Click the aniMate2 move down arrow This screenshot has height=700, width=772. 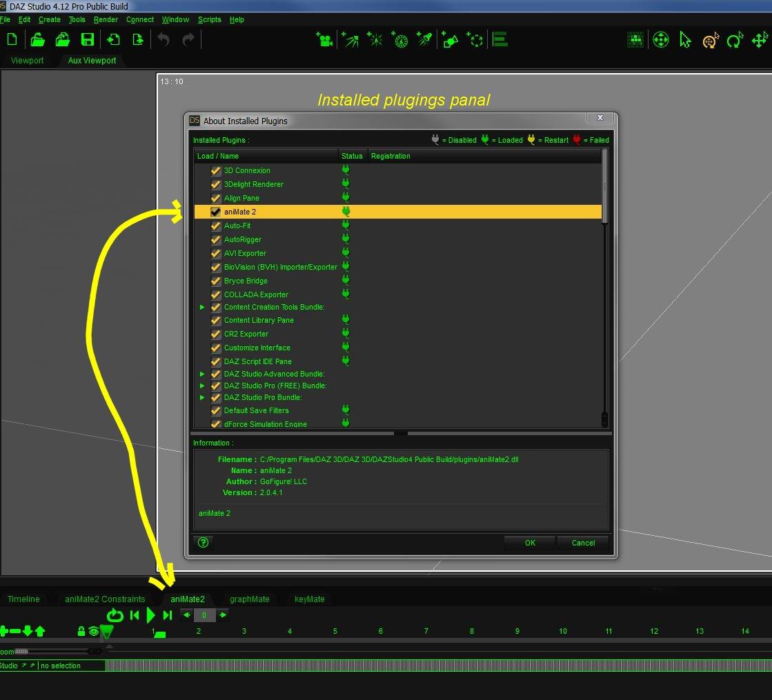coord(28,630)
